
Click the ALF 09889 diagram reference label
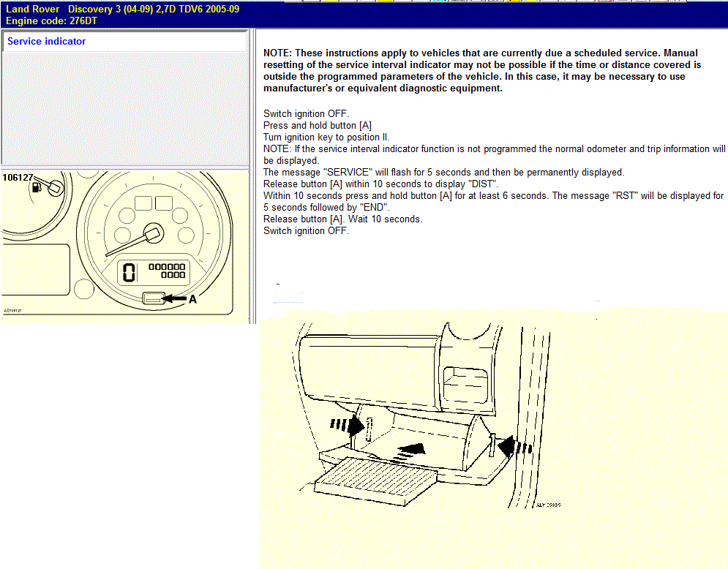point(547,505)
